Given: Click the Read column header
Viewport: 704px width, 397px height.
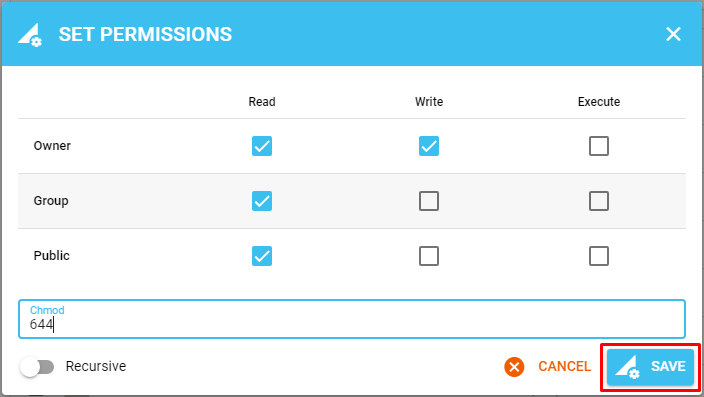Looking at the screenshot, I should [x=262, y=101].
